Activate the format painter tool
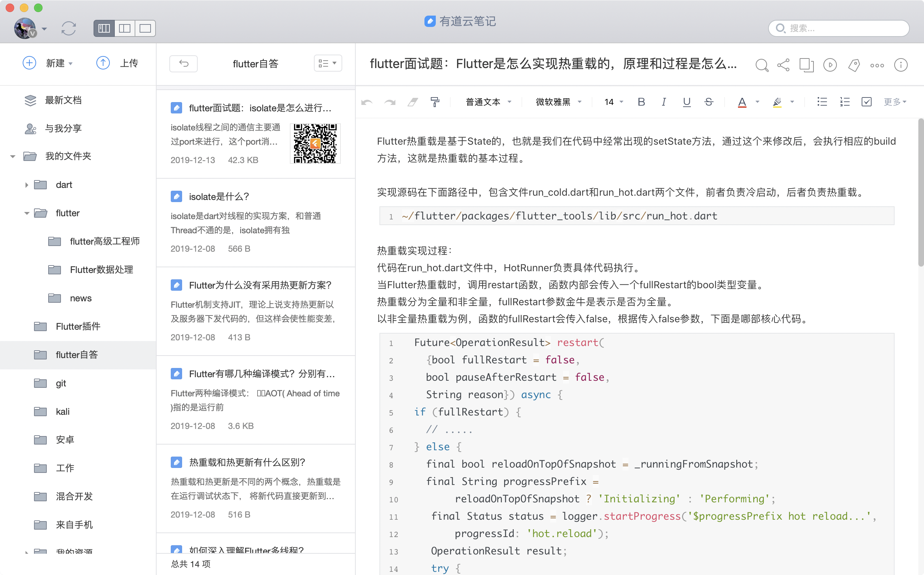This screenshot has height=575, width=924. point(435,102)
